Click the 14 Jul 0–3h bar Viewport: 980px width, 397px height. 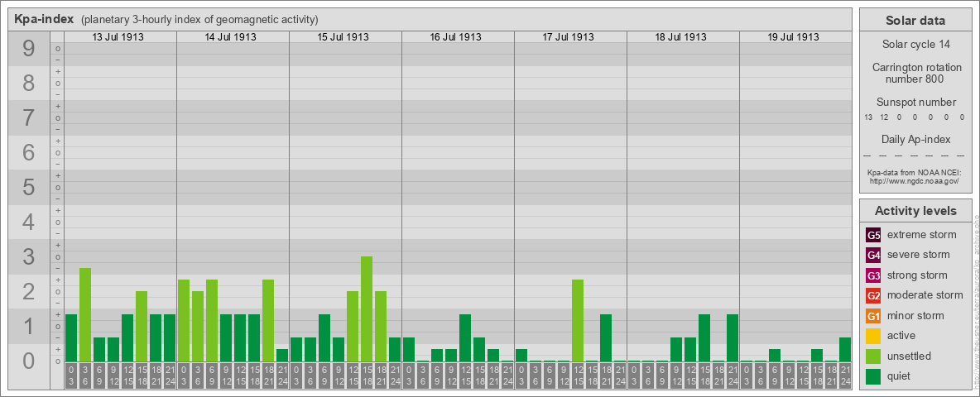coord(184,320)
